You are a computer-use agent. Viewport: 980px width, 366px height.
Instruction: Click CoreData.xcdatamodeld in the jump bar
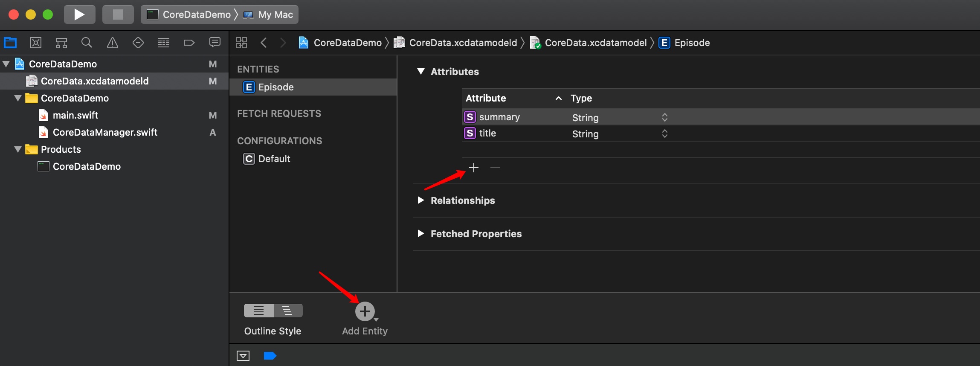point(455,43)
